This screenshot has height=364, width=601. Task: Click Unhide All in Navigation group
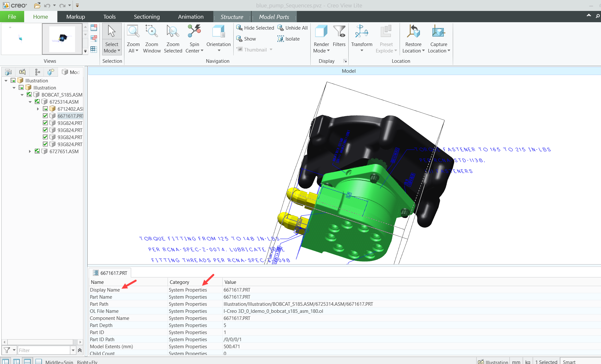click(293, 28)
